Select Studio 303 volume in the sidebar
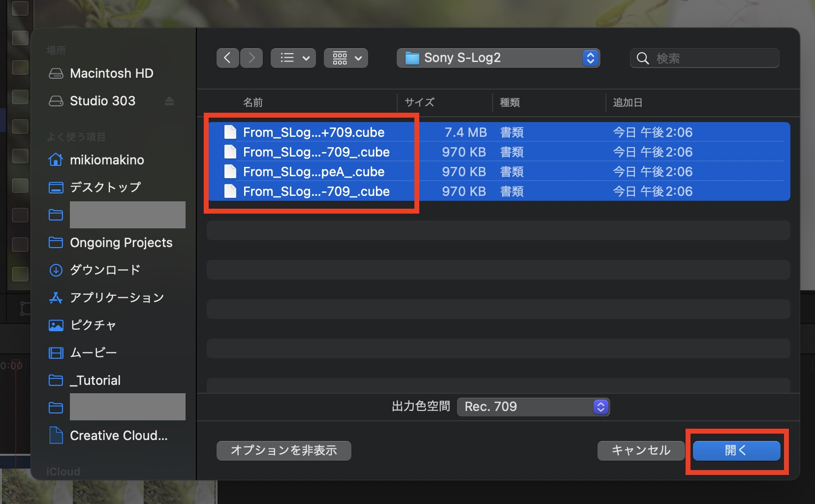This screenshot has width=815, height=504. (102, 101)
